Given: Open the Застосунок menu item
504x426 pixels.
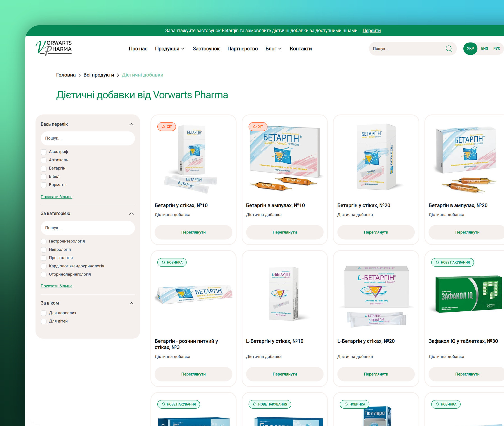Looking at the screenshot, I should tap(206, 49).
